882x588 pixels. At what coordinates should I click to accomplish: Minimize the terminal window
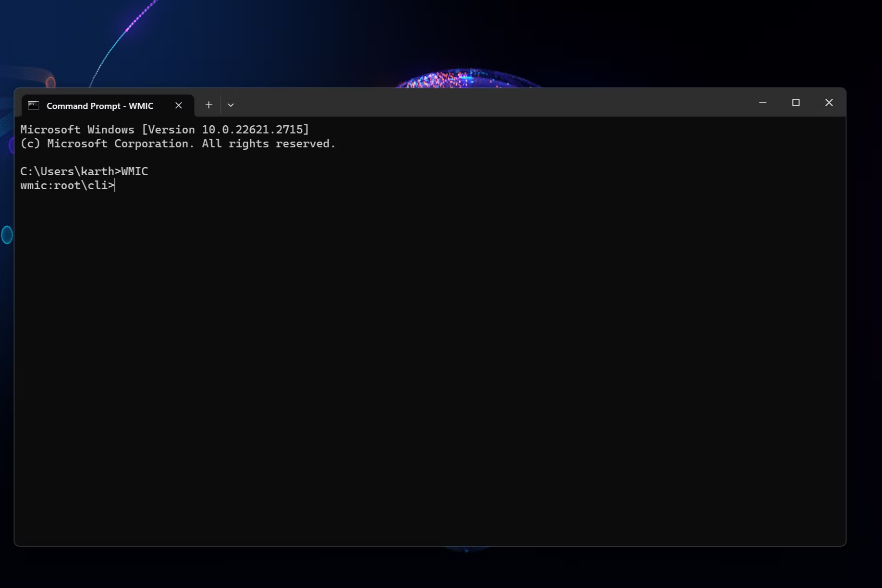point(762,103)
